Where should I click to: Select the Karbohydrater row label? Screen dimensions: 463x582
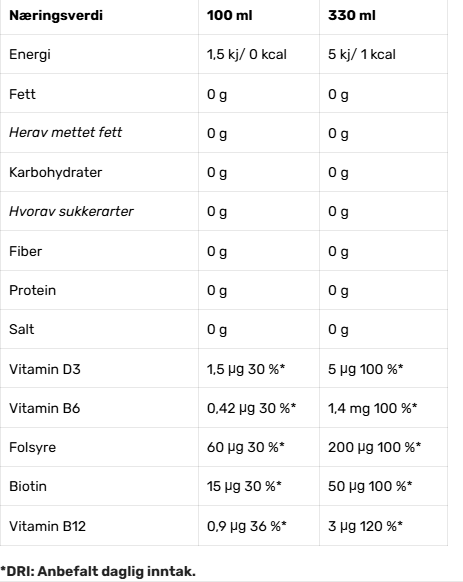tap(56, 172)
